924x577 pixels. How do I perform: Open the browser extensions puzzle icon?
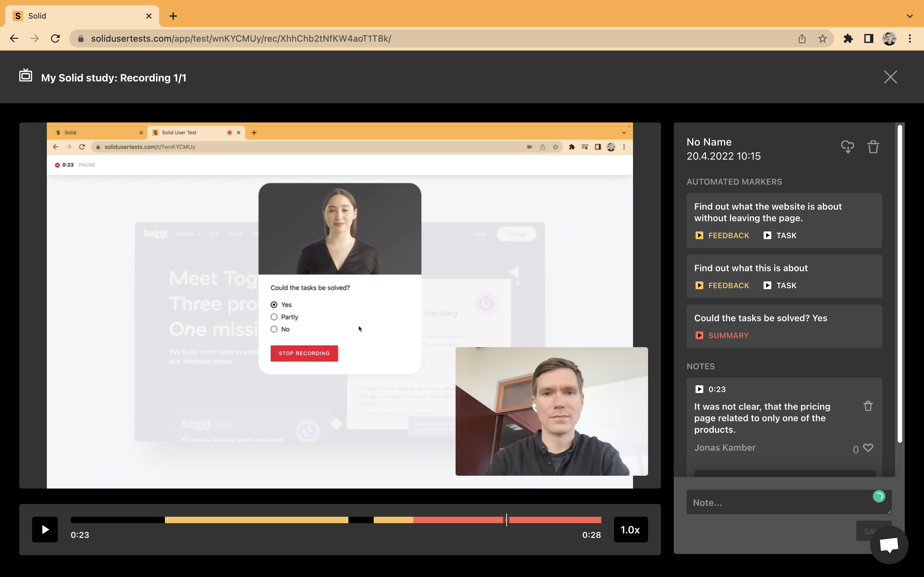848,38
